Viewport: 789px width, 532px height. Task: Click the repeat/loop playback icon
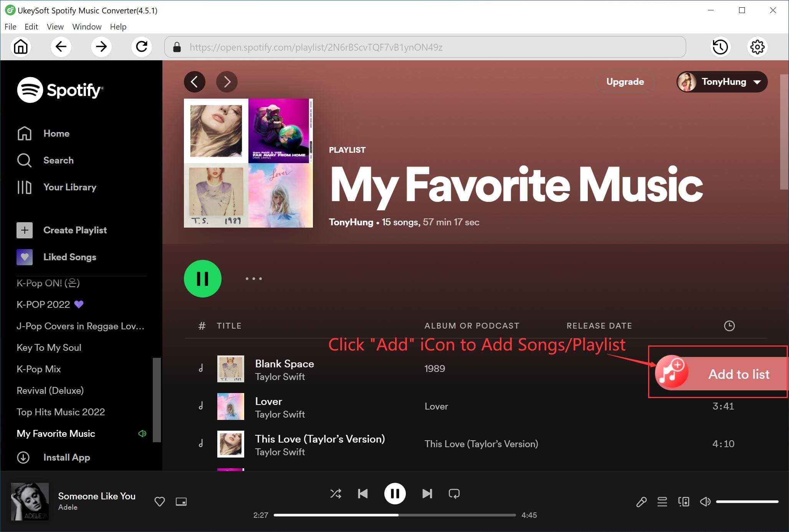454,493
